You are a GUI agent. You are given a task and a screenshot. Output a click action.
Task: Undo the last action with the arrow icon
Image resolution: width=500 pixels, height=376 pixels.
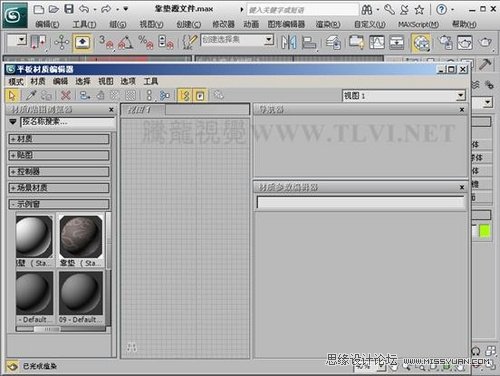[84, 9]
